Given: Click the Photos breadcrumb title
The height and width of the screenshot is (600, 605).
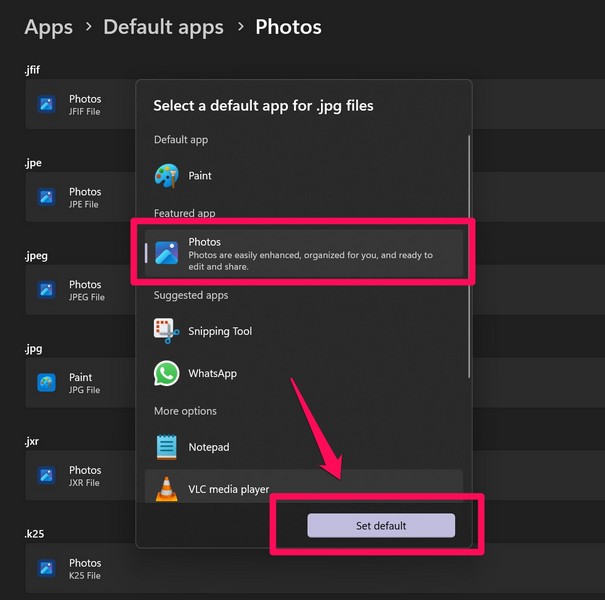Looking at the screenshot, I should pyautogui.click(x=288, y=27).
